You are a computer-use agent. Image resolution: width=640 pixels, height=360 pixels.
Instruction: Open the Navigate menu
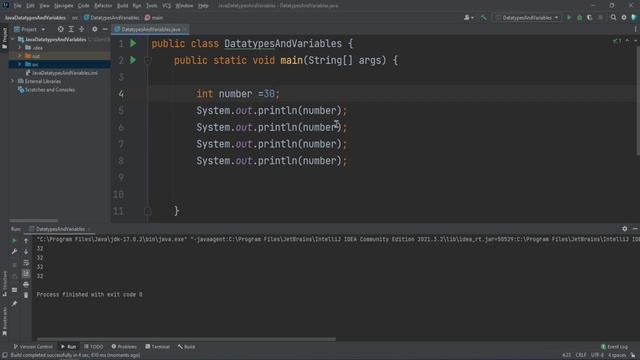pos(64,6)
